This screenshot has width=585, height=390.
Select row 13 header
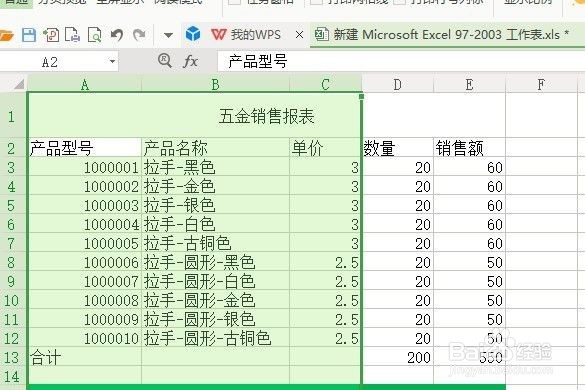click(12, 357)
